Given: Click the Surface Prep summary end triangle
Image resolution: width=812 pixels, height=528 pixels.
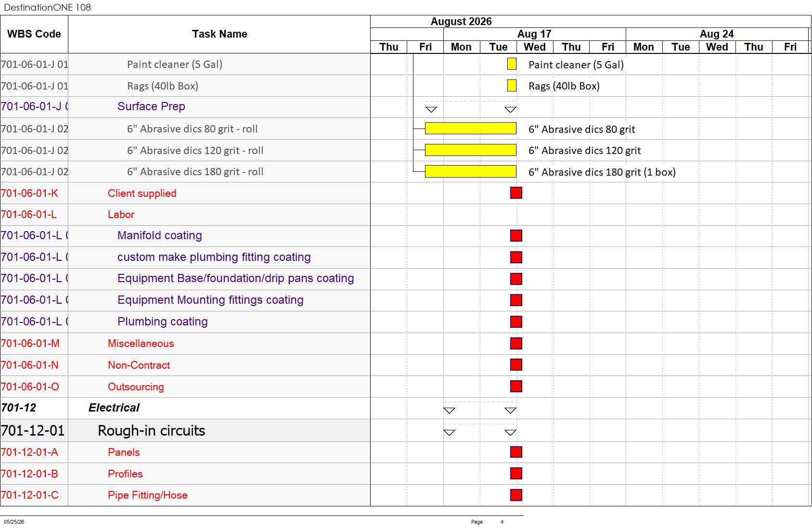Looking at the screenshot, I should point(510,109).
